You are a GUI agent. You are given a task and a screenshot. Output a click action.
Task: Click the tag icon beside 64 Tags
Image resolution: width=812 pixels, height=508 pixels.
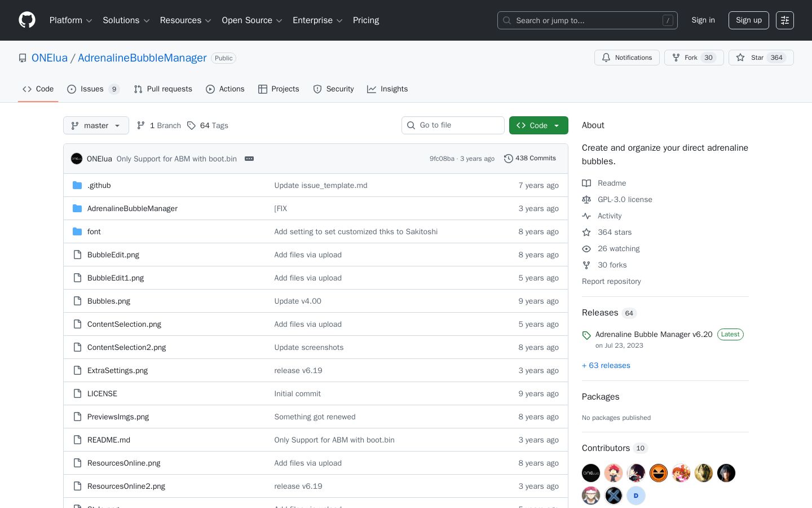(191, 125)
